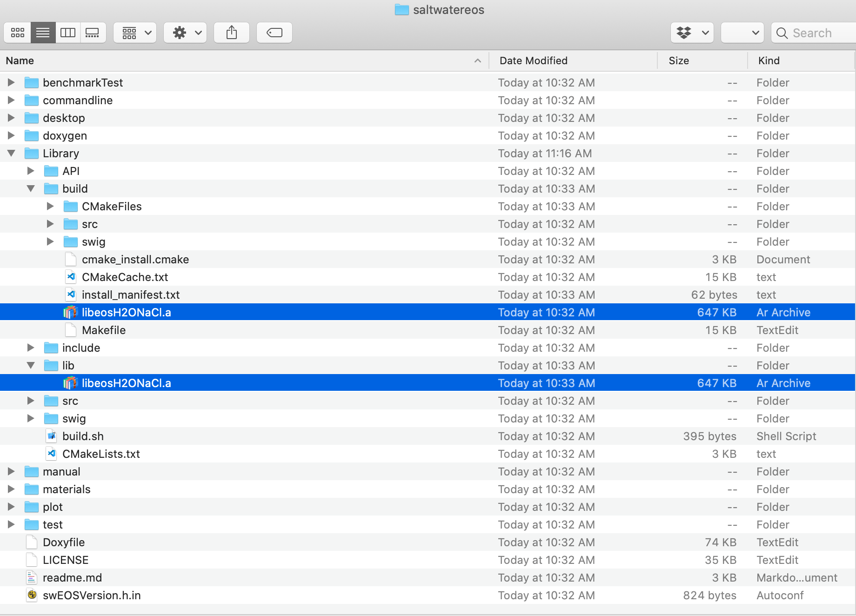Expand the manual folder
This screenshot has width=856, height=616.
[x=11, y=471]
